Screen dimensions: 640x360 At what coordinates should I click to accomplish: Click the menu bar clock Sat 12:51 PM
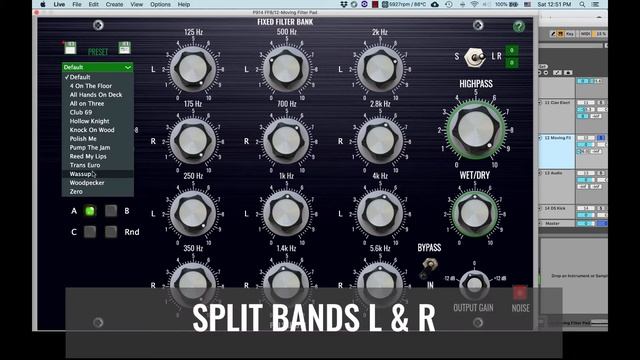pos(554,4)
